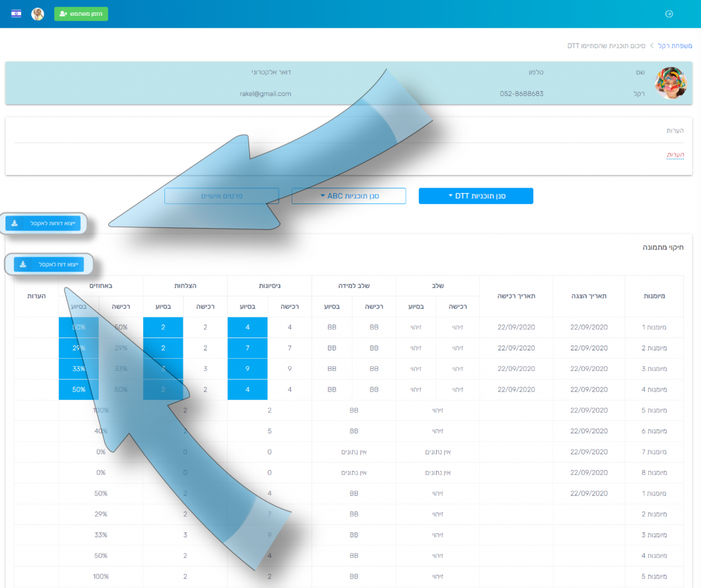Image resolution: width=701 pixels, height=588 pixels.
Task: Click the ייצוא דוח לאקסל export button
Action: pyautogui.click(x=49, y=264)
